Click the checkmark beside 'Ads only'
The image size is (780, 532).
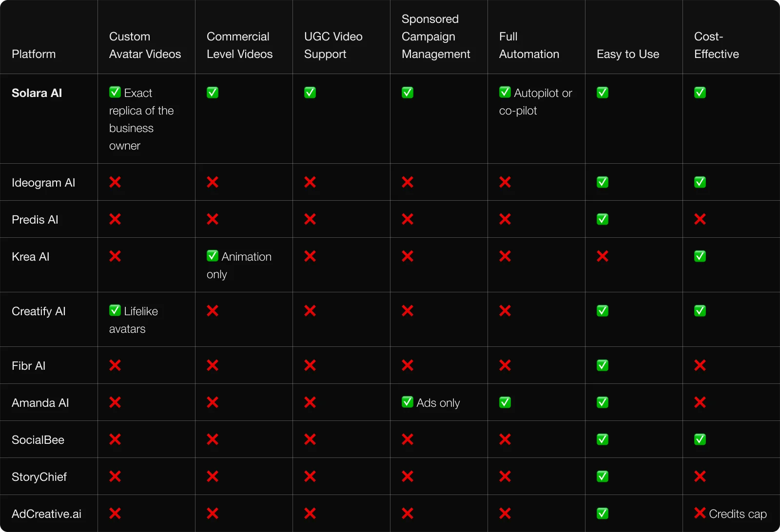click(408, 402)
